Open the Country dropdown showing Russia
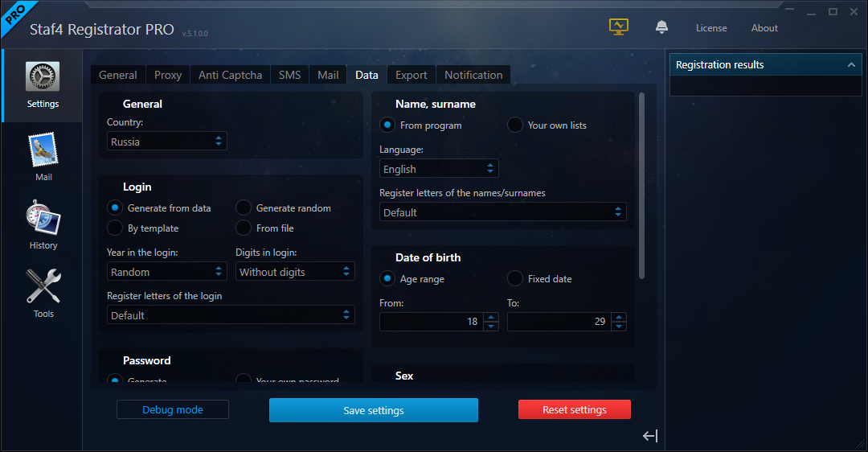Screen dimensions: 868x452 (166, 142)
